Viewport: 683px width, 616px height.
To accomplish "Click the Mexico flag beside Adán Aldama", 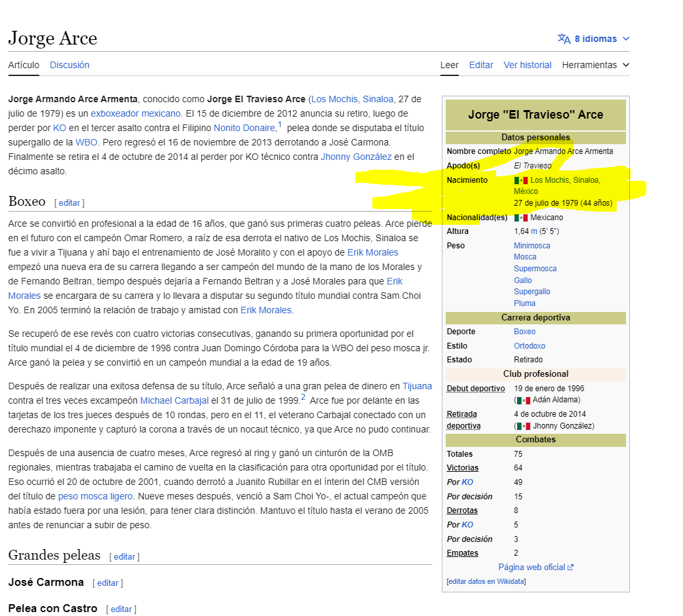I will 524,400.
